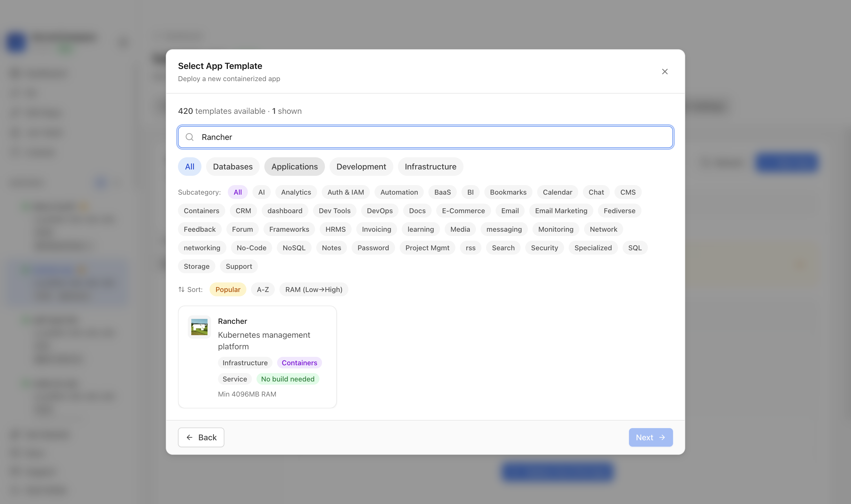Image resolution: width=851 pixels, height=504 pixels.
Task: Select the Databases category tab
Action: (233, 167)
